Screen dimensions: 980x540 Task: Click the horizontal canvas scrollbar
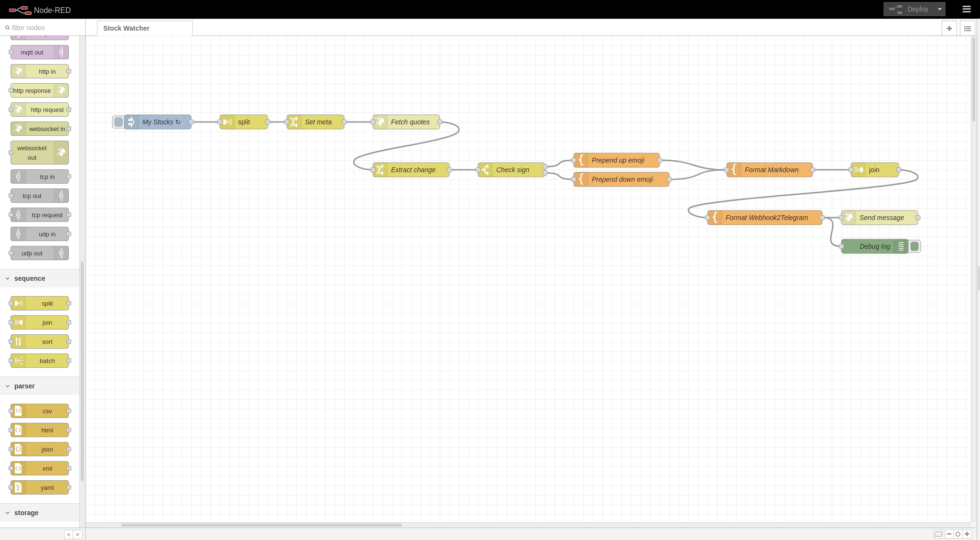tap(261, 525)
